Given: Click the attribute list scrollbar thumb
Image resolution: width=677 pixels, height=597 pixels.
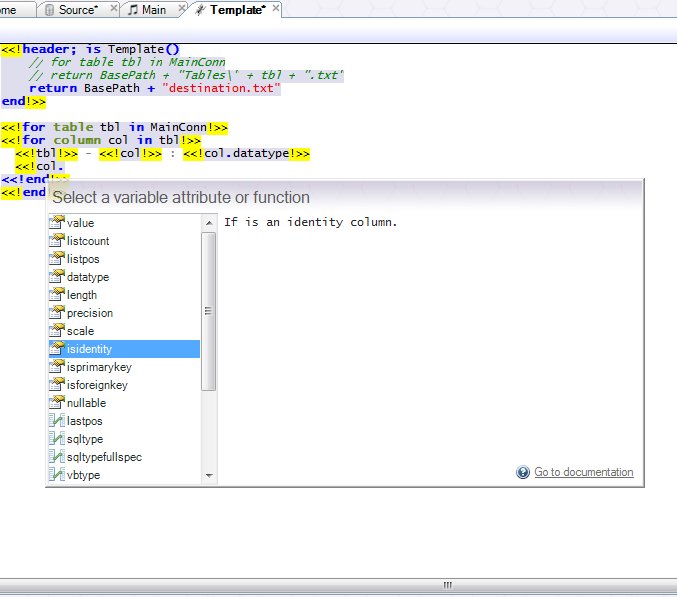Looking at the screenshot, I should click(209, 311).
